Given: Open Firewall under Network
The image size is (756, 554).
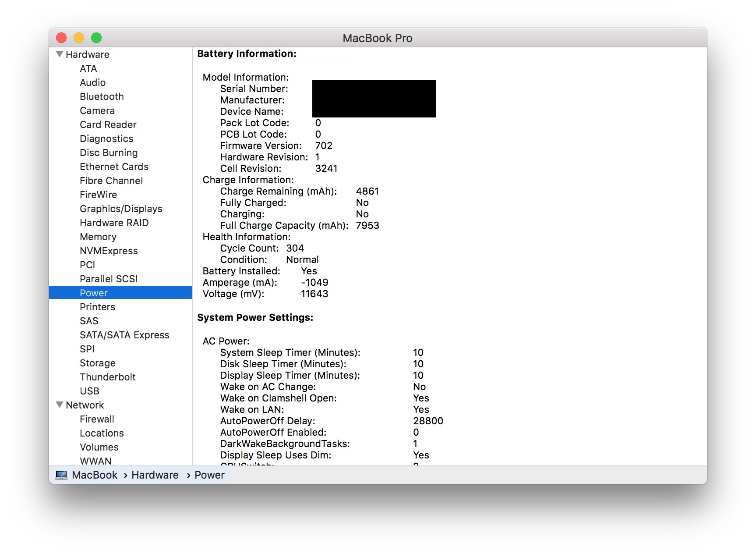Looking at the screenshot, I should (97, 419).
